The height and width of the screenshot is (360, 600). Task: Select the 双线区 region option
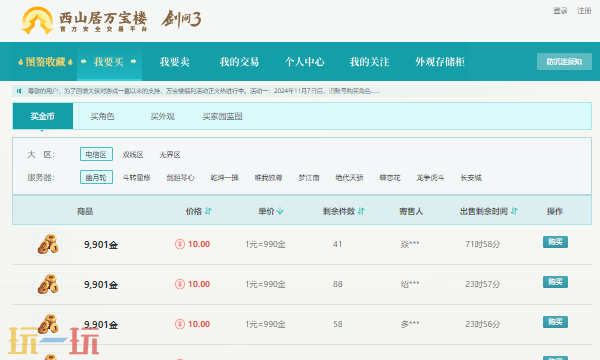133,155
